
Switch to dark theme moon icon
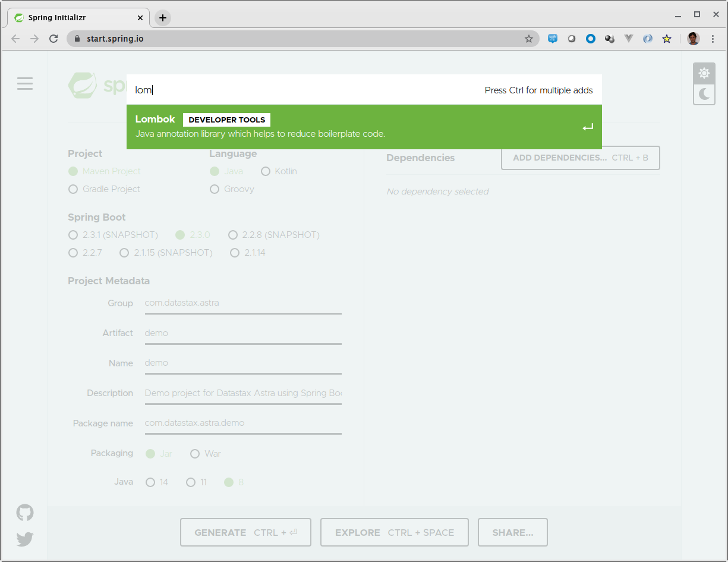click(704, 94)
